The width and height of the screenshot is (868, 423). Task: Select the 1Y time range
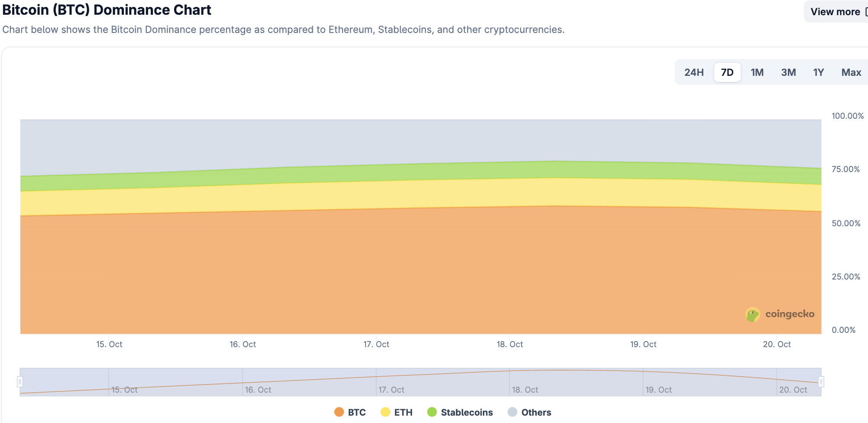point(819,72)
